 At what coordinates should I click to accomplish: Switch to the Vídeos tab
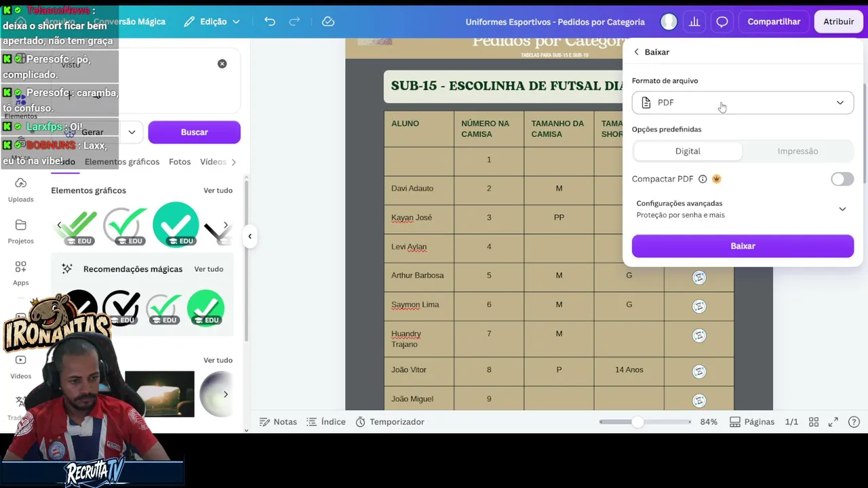click(213, 162)
